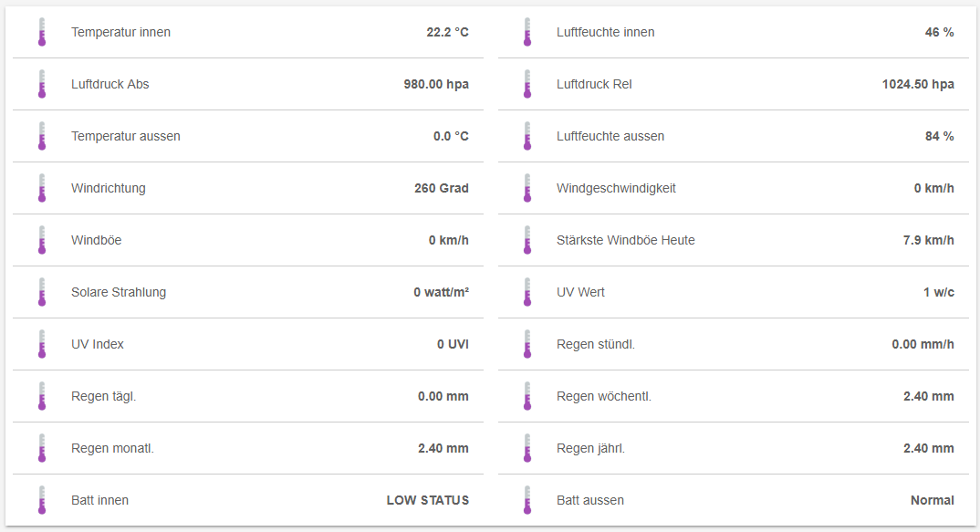Click the thermometer icon beside Temperatur innen
Image resolution: width=980 pixels, height=532 pixels.
click(41, 32)
